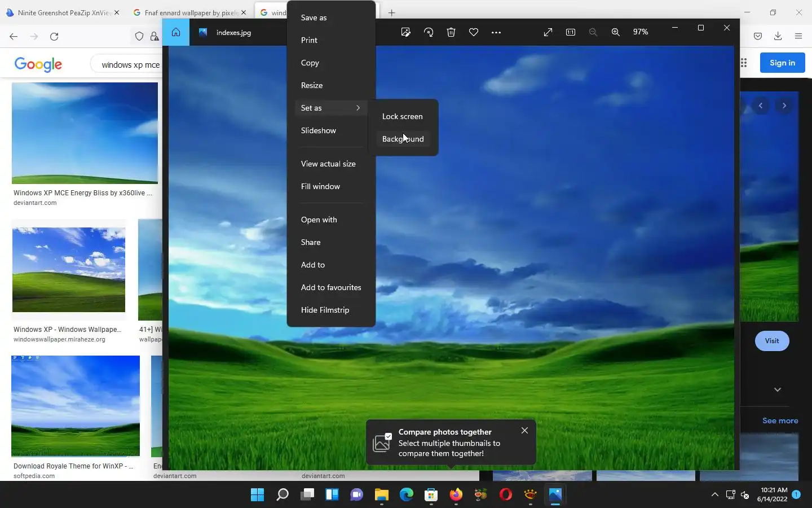Click the shield tracking protection icon
812x508 pixels.
(139, 37)
